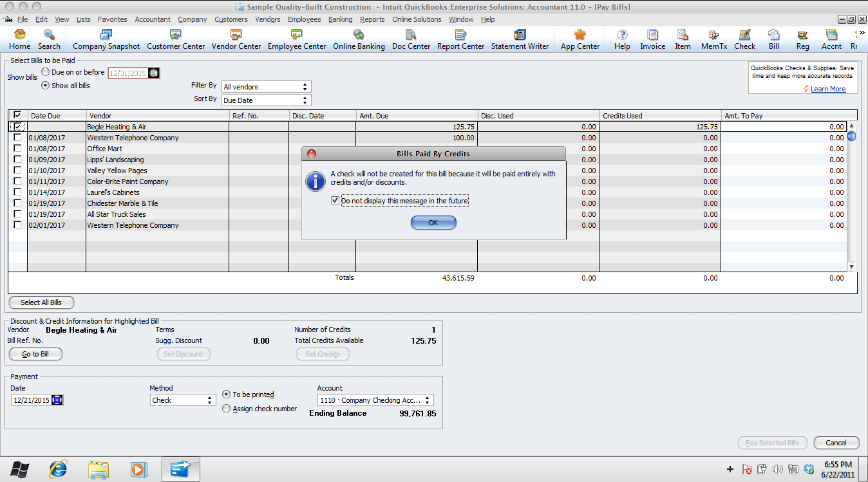
Task: Select the 'To be printed' option
Action: click(226, 394)
